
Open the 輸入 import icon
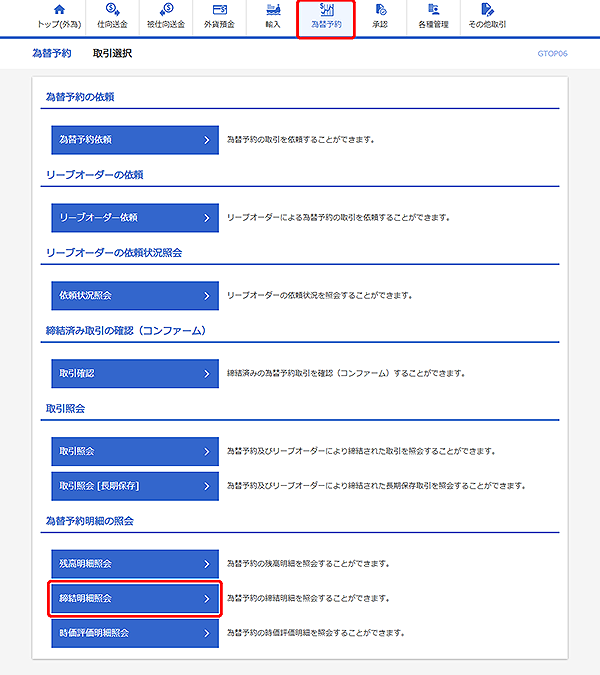[273, 9]
